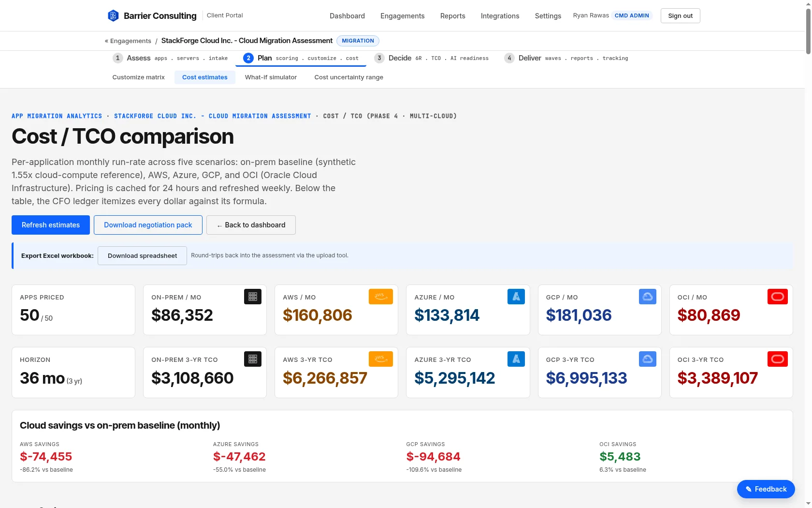Open the Feedback button
The image size is (812, 508).
click(x=766, y=489)
